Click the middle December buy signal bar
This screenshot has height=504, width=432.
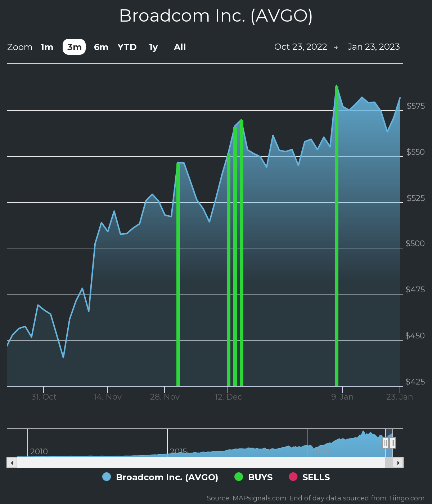[x=235, y=256]
